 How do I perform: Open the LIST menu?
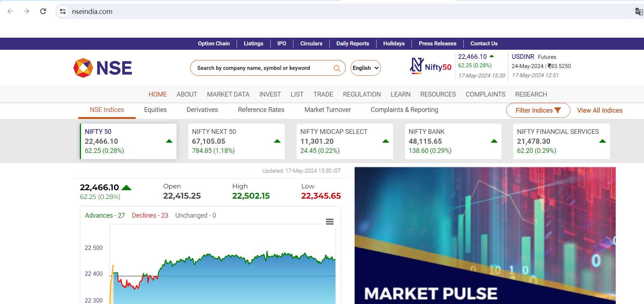[297, 94]
